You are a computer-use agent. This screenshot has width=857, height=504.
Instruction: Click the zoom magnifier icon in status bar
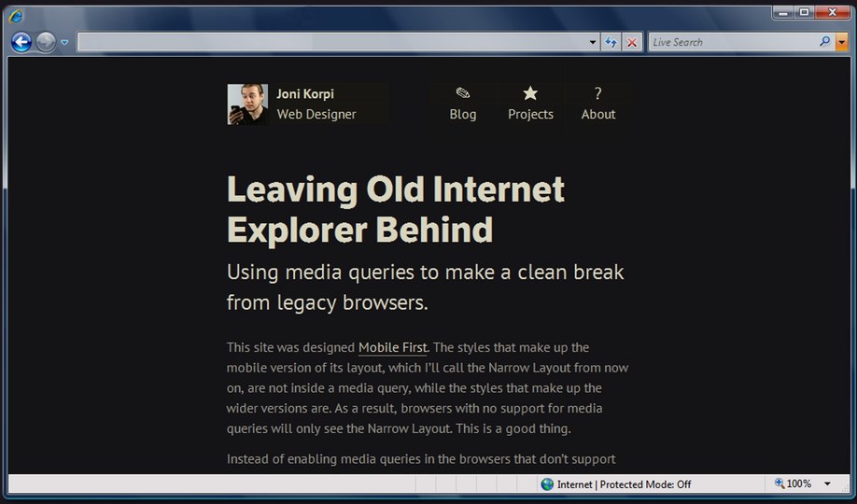pyautogui.click(x=780, y=483)
